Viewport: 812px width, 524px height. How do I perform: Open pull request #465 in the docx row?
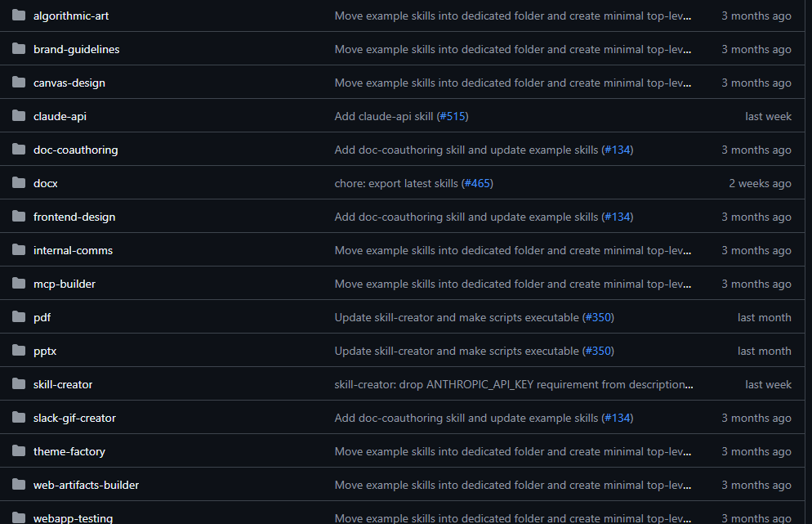478,182
